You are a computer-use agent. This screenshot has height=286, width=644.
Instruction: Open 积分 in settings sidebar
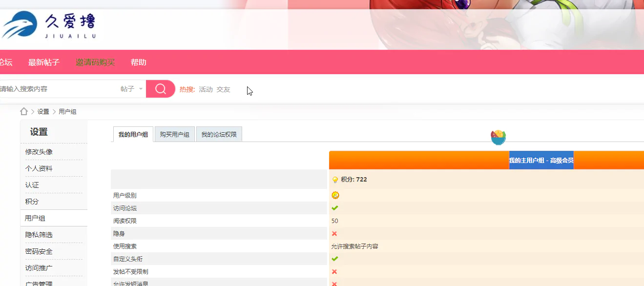(32, 202)
